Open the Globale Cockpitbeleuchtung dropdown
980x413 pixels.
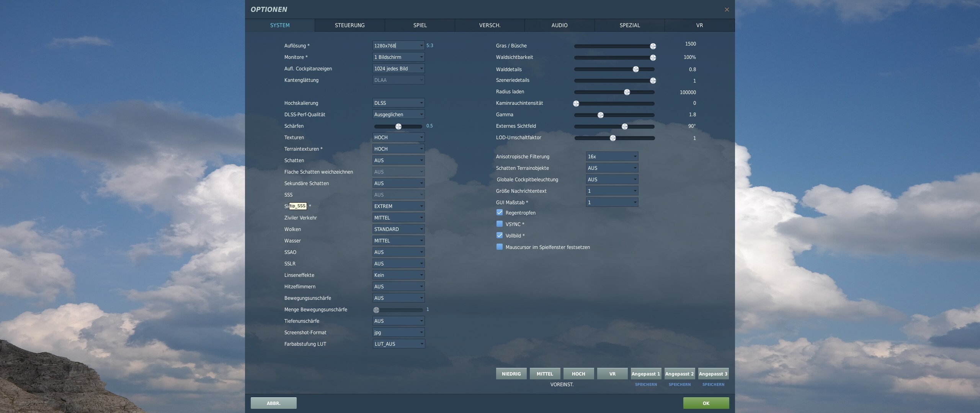[x=612, y=179]
